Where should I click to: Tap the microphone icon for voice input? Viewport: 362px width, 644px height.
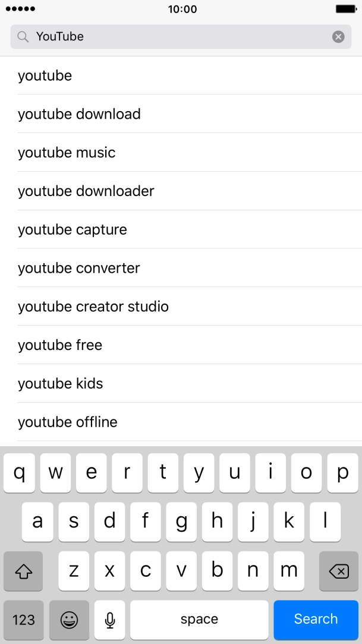pyautogui.click(x=109, y=620)
